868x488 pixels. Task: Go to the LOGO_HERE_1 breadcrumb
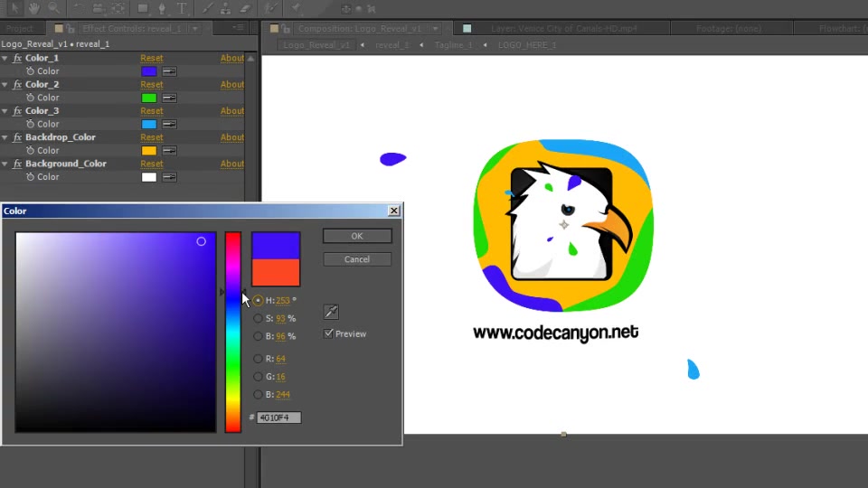tap(527, 45)
